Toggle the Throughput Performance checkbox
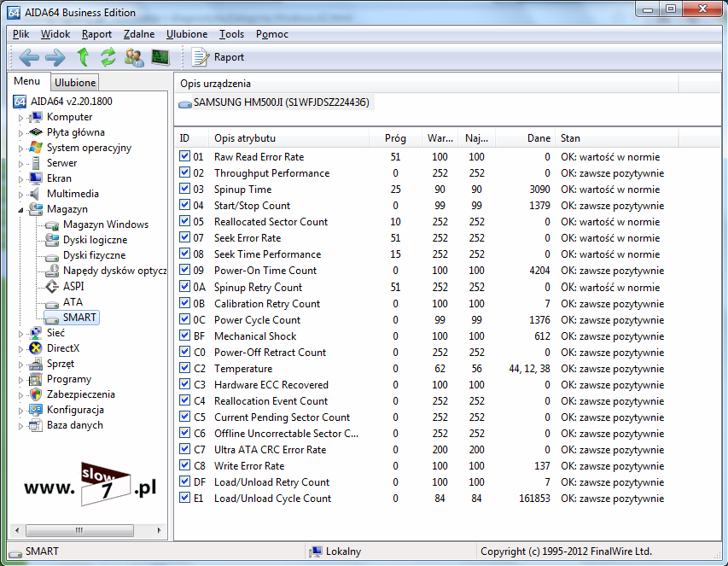The height and width of the screenshot is (566, 728). 184,172
